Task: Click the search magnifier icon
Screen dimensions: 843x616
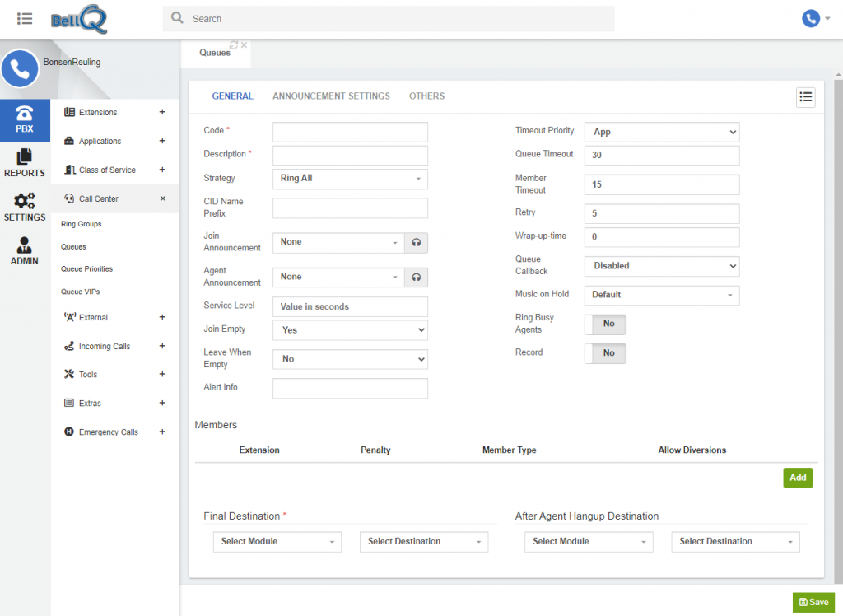Action: point(177,18)
